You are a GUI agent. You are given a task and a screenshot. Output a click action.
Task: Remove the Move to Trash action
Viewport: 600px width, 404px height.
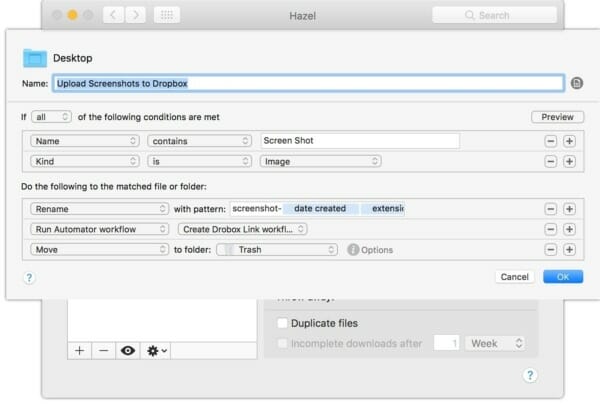pos(551,249)
